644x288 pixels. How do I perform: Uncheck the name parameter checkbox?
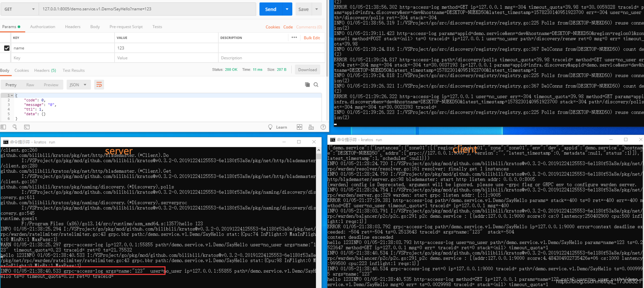[x=7, y=48]
